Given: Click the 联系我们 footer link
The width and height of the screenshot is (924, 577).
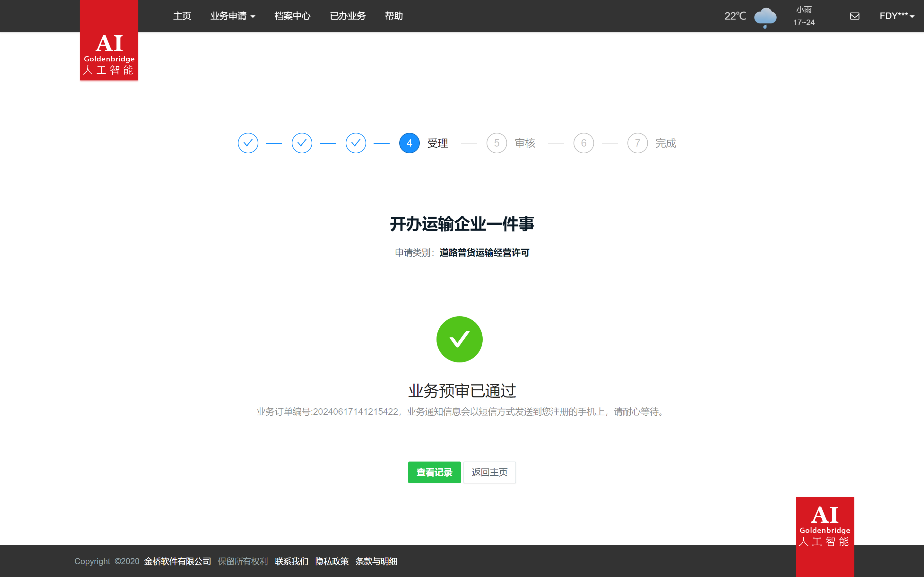Looking at the screenshot, I should 291,561.
